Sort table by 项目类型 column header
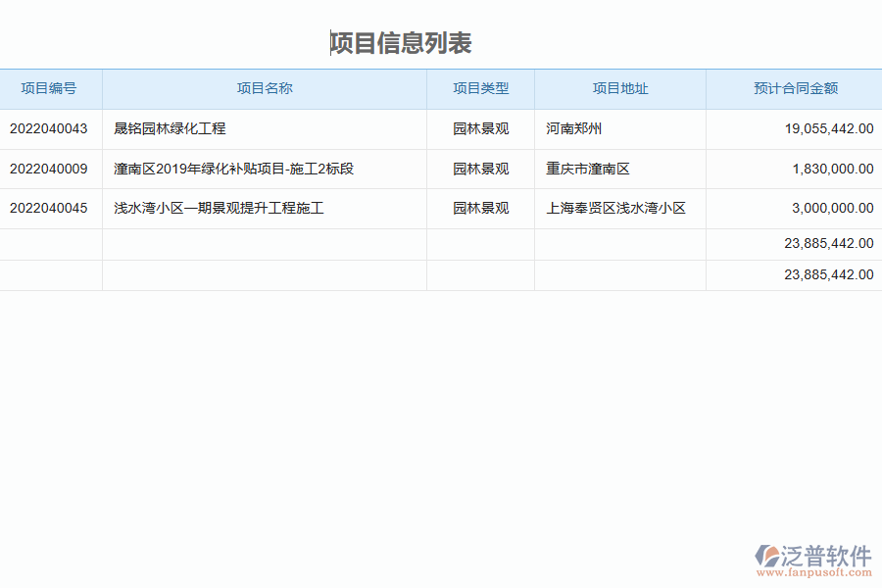Screen dimensions: 882x588 point(479,88)
